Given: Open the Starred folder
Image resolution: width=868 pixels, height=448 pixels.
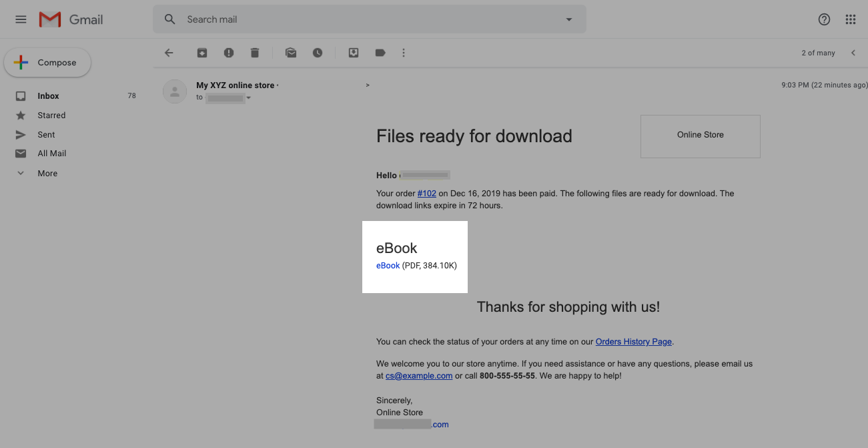Looking at the screenshot, I should [51, 115].
